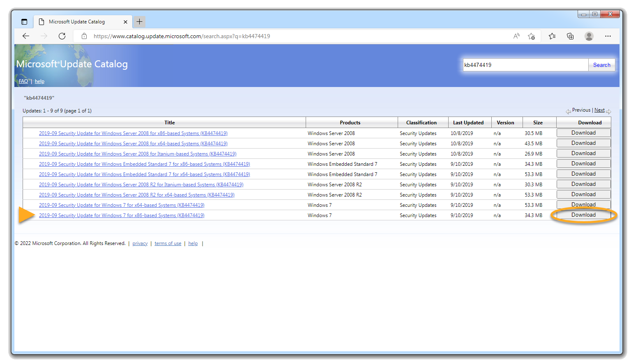View site information lock icon
Image resolution: width=631 pixels, height=364 pixels.
pyautogui.click(x=84, y=36)
